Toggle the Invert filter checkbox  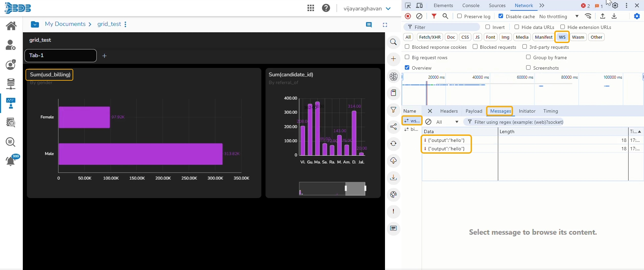pyautogui.click(x=488, y=27)
